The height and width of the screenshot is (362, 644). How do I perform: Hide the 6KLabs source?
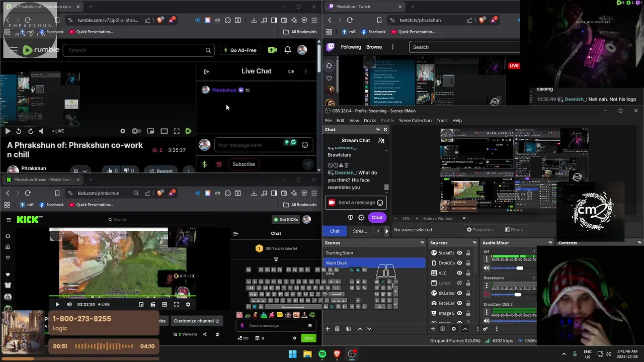(459, 293)
